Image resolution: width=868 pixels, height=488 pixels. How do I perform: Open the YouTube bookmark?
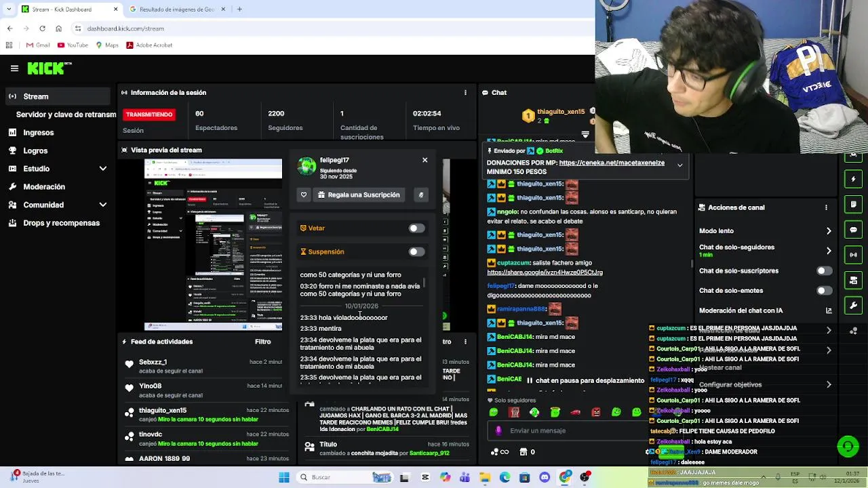point(73,45)
